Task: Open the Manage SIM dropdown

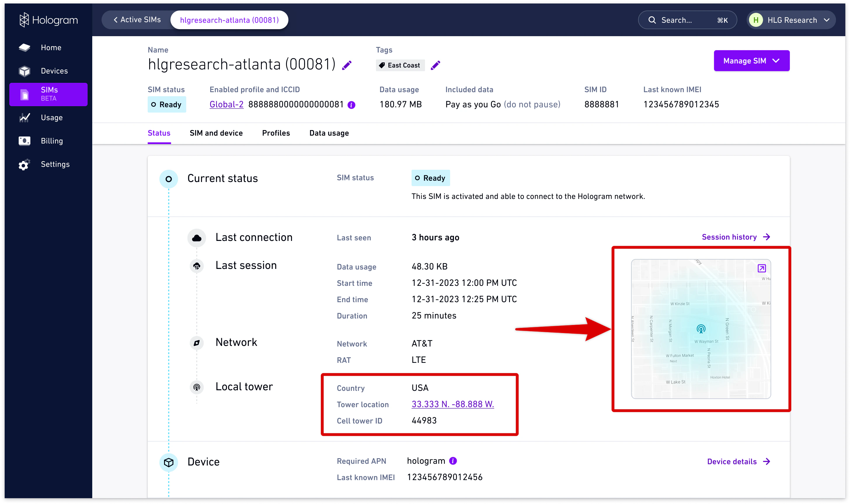Action: 751,61
